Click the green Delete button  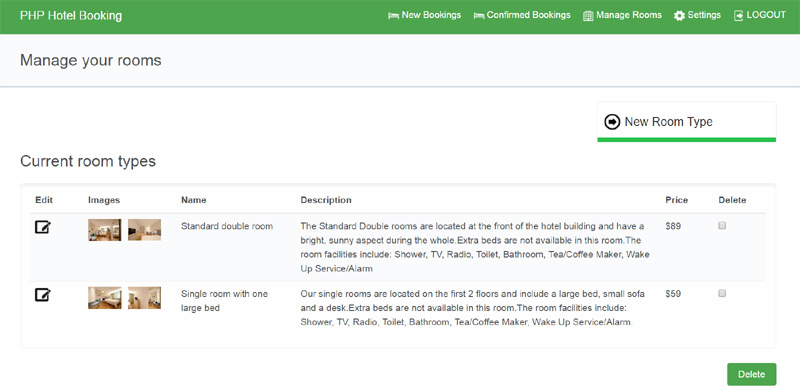click(x=752, y=374)
